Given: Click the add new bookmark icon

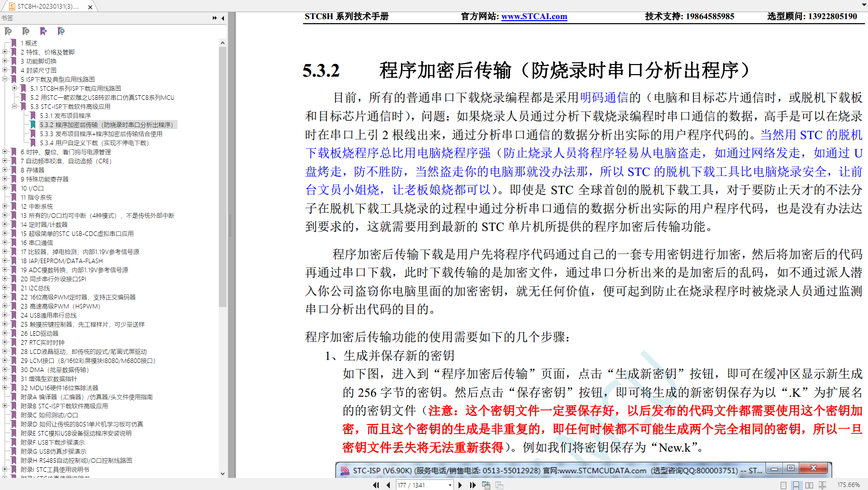Looking at the screenshot, I should [26, 31].
